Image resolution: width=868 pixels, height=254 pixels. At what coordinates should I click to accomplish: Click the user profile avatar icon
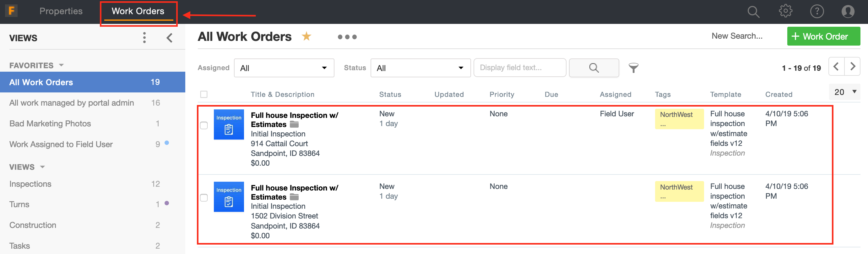pyautogui.click(x=848, y=11)
